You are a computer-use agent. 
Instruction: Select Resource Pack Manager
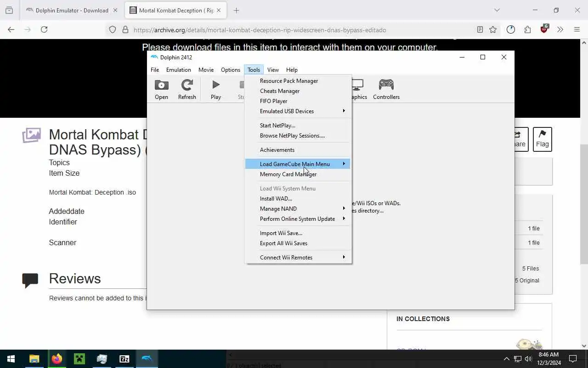pyautogui.click(x=298, y=81)
